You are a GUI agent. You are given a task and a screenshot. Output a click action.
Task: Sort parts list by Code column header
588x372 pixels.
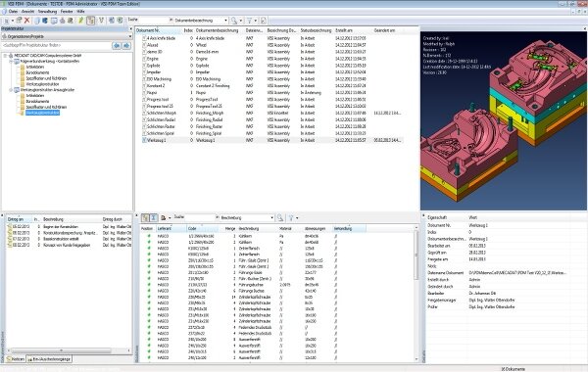coord(203,228)
